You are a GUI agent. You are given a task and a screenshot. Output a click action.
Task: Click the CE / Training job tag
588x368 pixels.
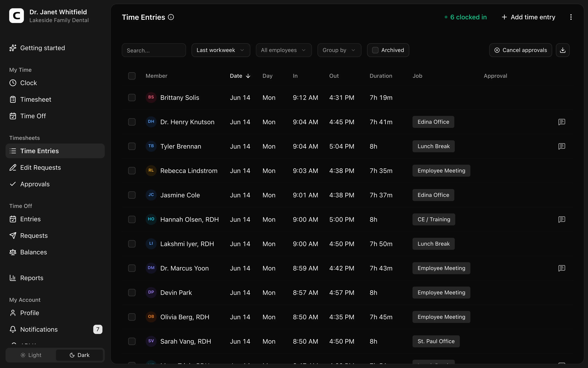[x=434, y=220]
